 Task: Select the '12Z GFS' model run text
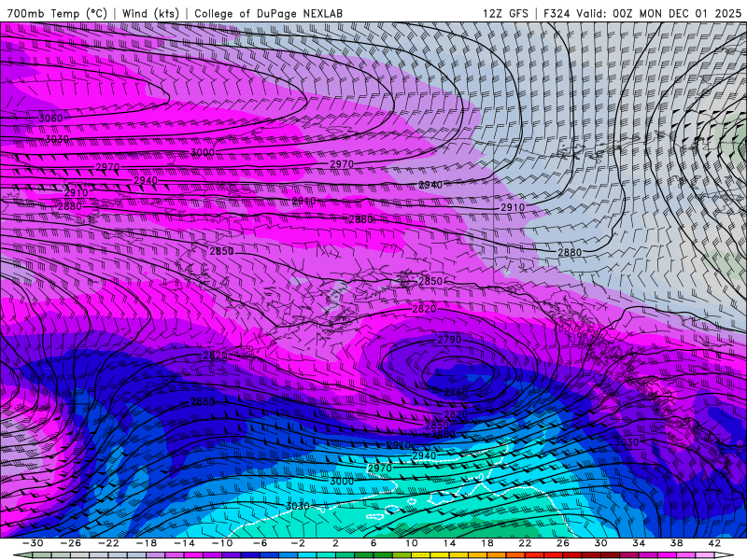(505, 13)
